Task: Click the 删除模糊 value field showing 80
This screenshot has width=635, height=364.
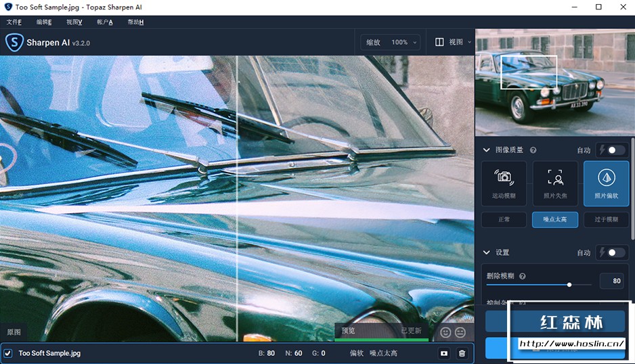Action: coord(611,281)
